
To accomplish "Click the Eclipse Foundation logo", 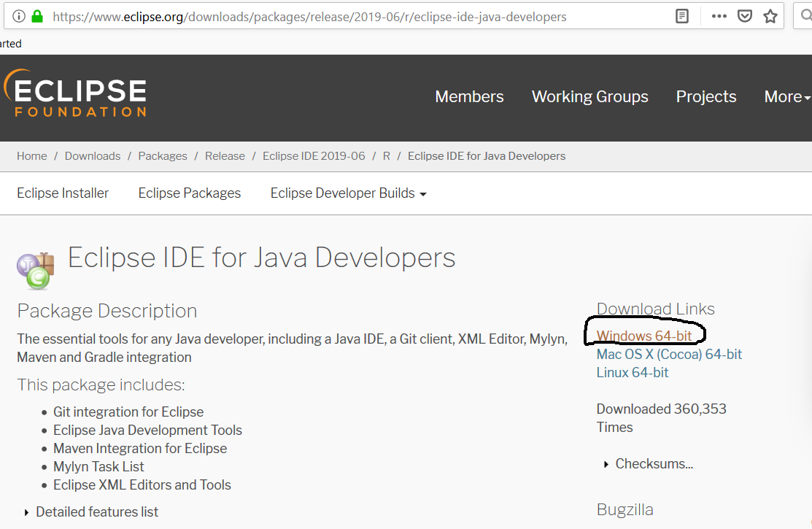I will (76, 94).
